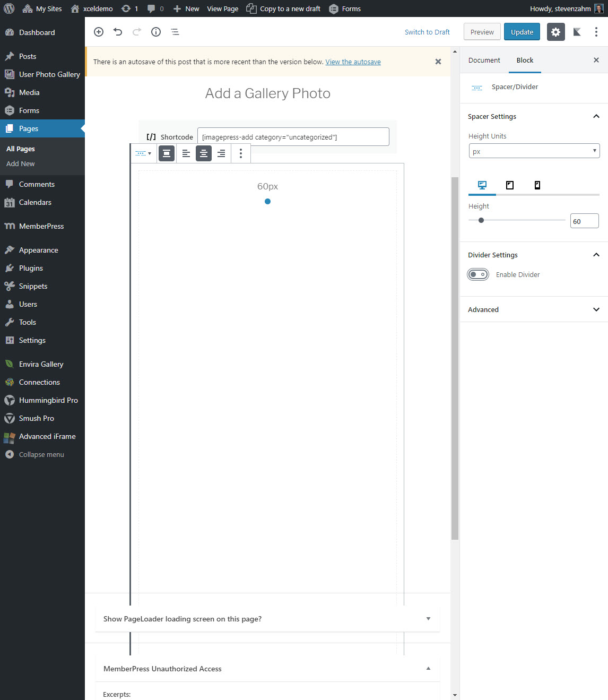Viewport: 608px width, 700px height.
Task: Open the New menu in admin bar
Action: tap(186, 8)
